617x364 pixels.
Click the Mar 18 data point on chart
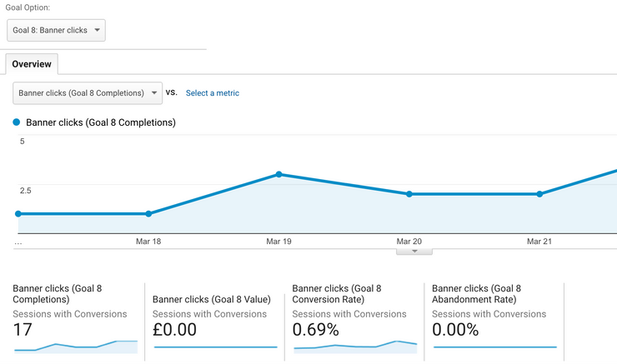tap(148, 214)
